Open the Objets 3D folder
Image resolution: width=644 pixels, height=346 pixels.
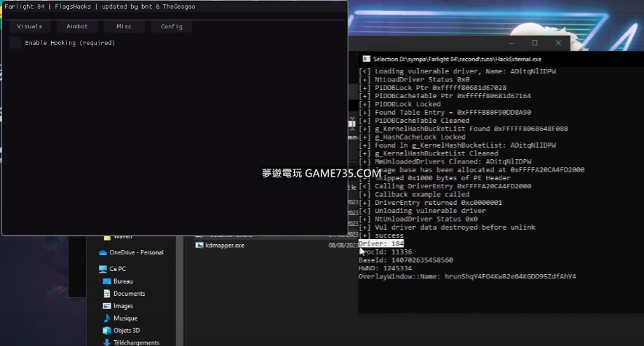[x=107, y=331]
